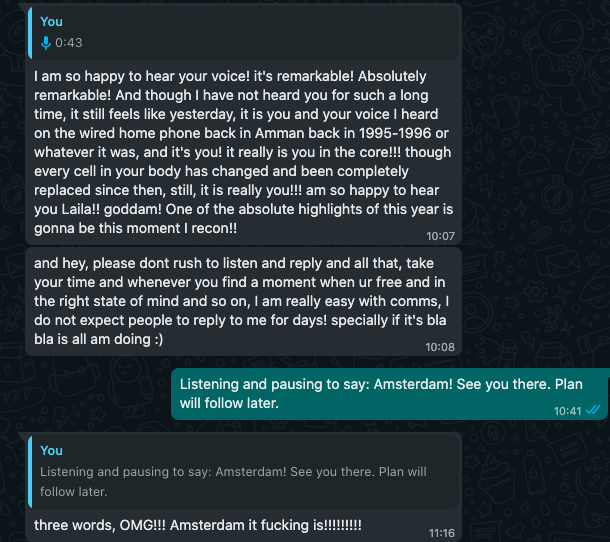
Task: Click "You" in the bottom quoted reply
Action: pyautogui.click(x=51, y=451)
